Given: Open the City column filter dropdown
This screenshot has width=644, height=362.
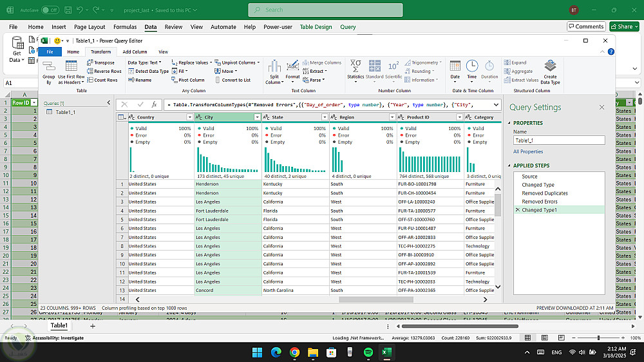Looking at the screenshot, I should pyautogui.click(x=257, y=117).
